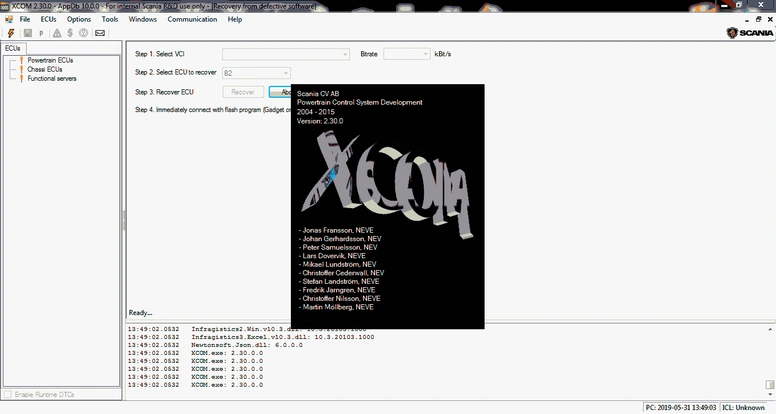Viewport: 776px width, 414px height.
Task: Click the Infragistics3.Excel.v10.3.dll log line
Action: pyautogui.click(x=251, y=337)
